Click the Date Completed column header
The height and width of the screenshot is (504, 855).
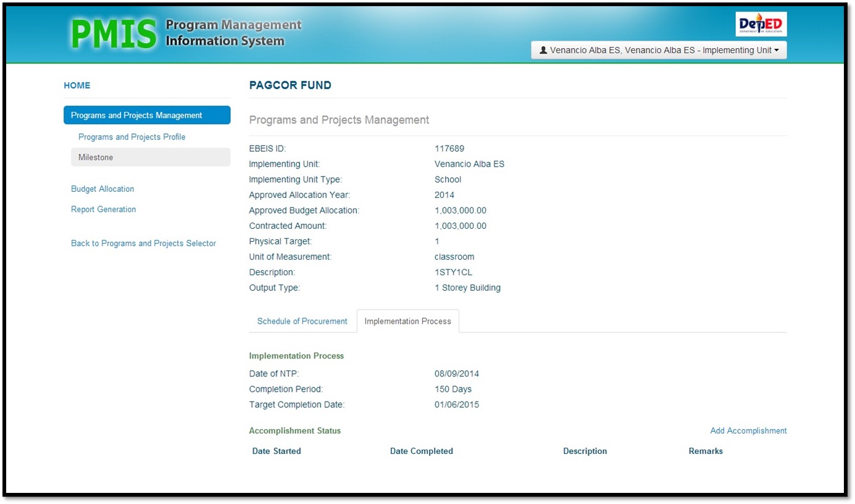pyautogui.click(x=422, y=451)
